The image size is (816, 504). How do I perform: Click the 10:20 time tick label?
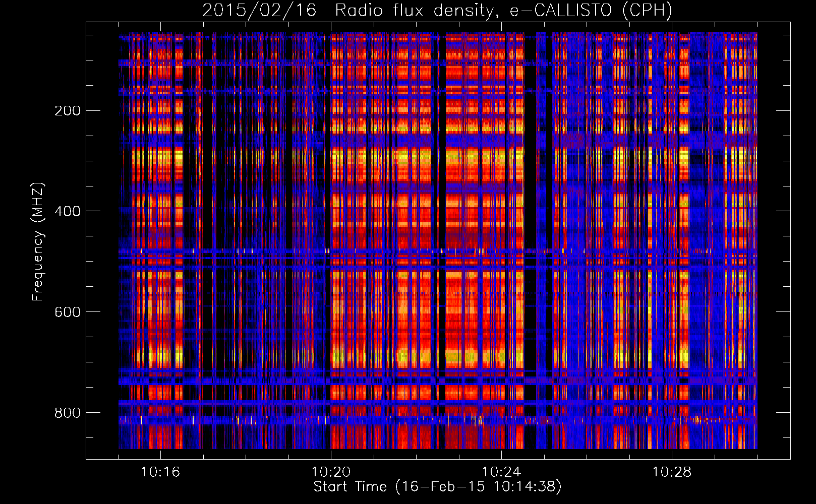pyautogui.click(x=331, y=472)
